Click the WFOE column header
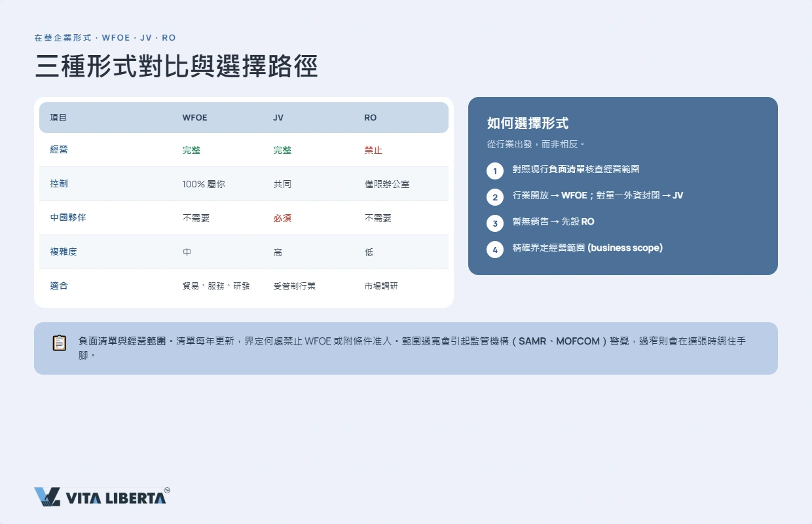The image size is (812, 524). click(194, 118)
